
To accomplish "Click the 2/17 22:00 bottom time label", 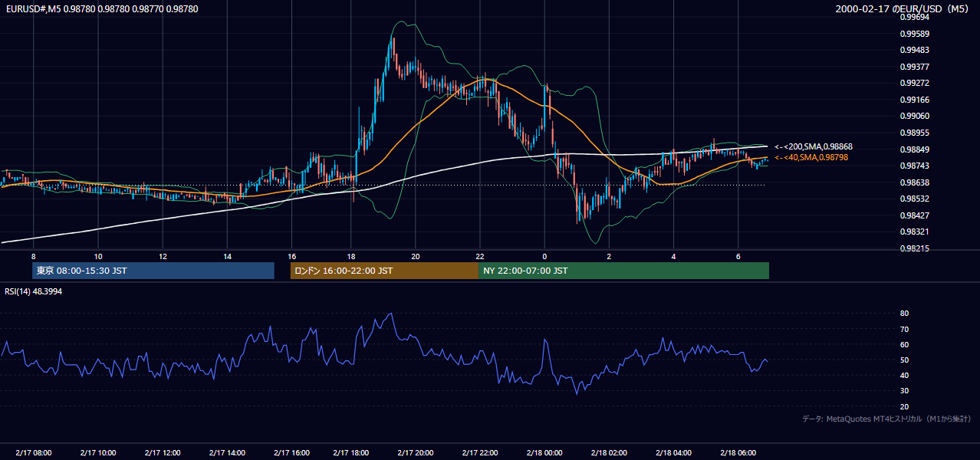I will (x=479, y=453).
